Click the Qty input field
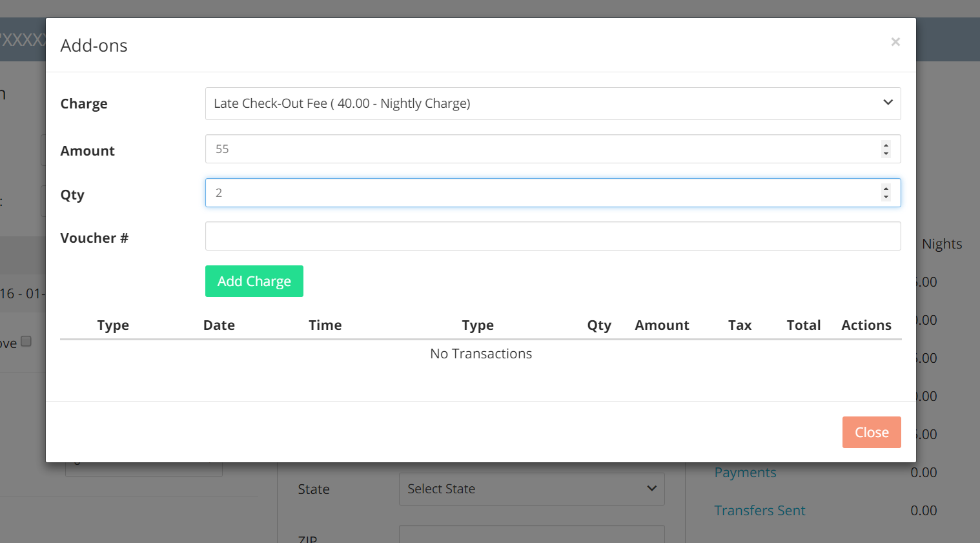 pos(553,193)
